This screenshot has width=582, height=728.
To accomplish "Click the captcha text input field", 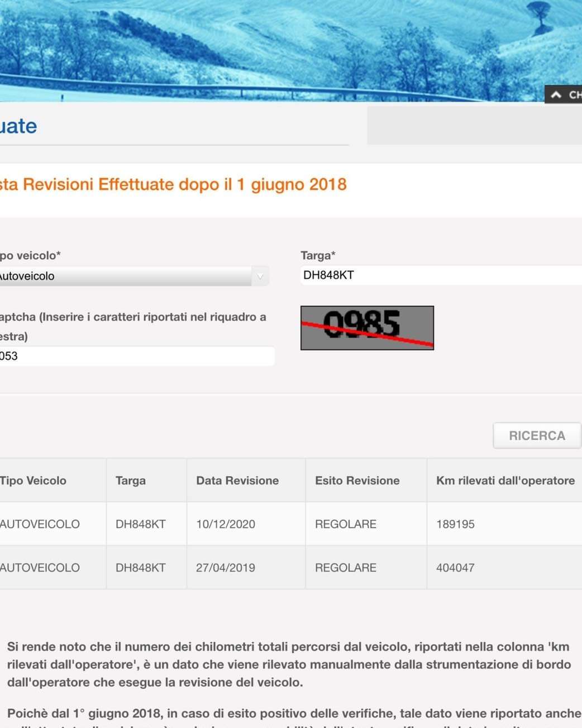I will pyautogui.click(x=137, y=356).
